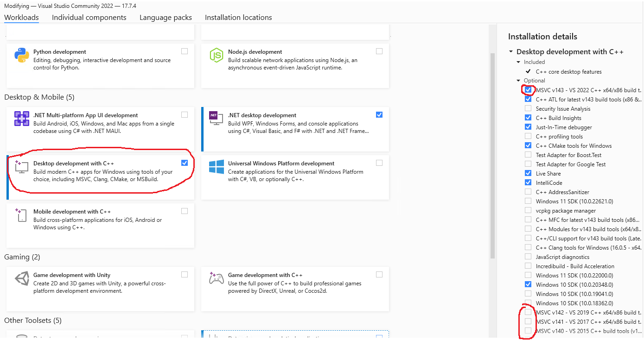Collapse the Desktop development with C++ details section
Image resolution: width=644 pixels, height=340 pixels.
pos(511,52)
